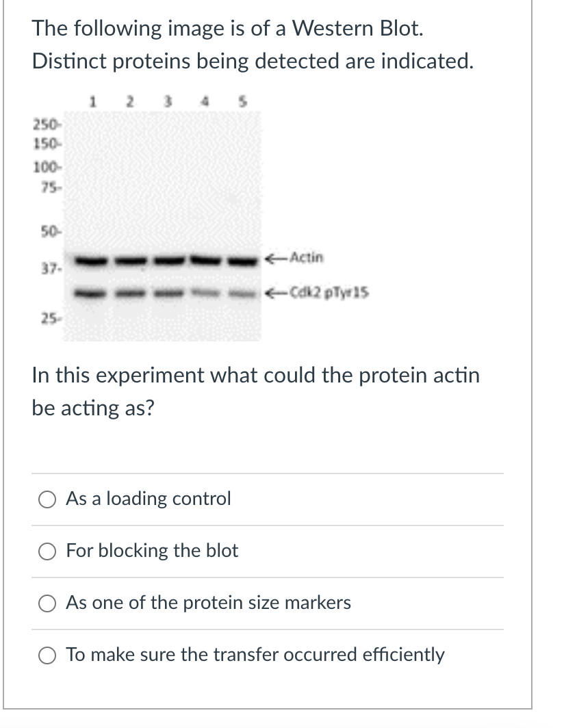Screen dimensions: 577x728
Task: Click the lane 1 number above the blot
Action: (92, 103)
